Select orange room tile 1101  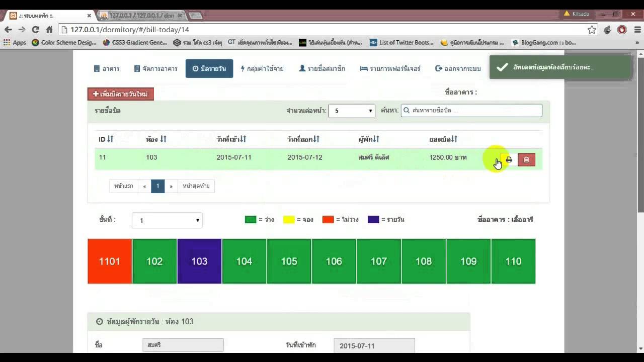tap(110, 261)
